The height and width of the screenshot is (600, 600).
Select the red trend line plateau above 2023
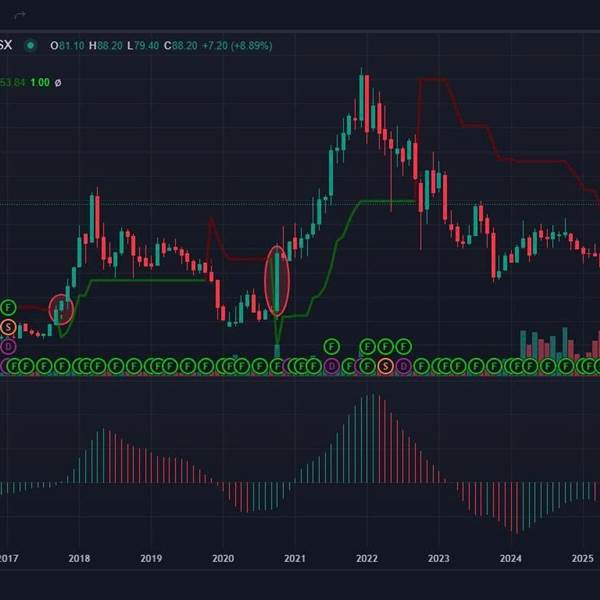click(x=432, y=80)
